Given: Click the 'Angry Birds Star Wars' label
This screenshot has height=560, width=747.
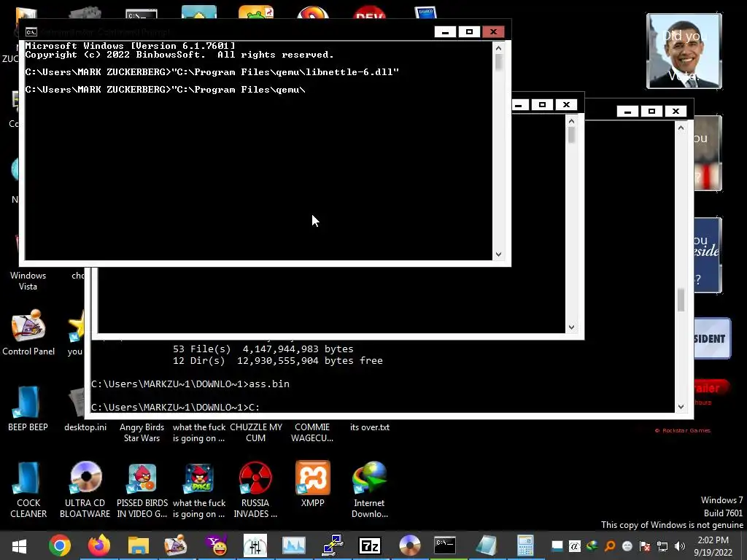Looking at the screenshot, I should click(x=142, y=432).
